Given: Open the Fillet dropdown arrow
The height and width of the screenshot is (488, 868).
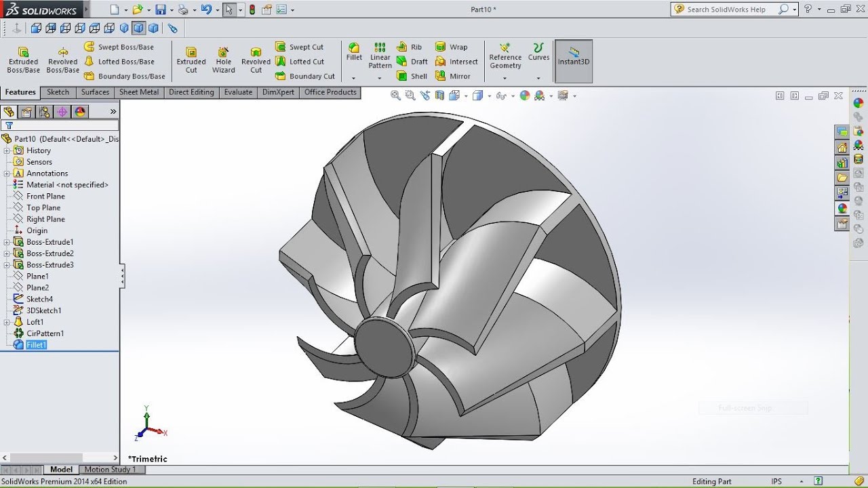Looking at the screenshot, I should point(354,78).
